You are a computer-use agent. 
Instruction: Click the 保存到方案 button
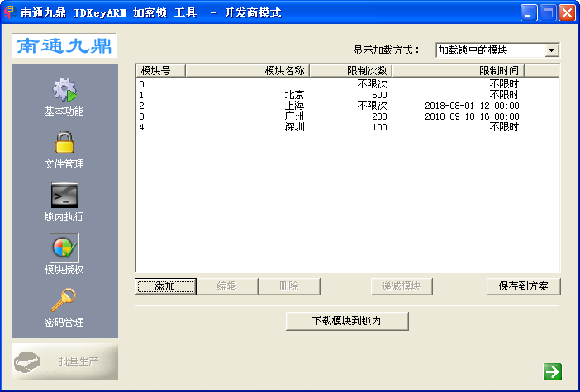coord(524,286)
